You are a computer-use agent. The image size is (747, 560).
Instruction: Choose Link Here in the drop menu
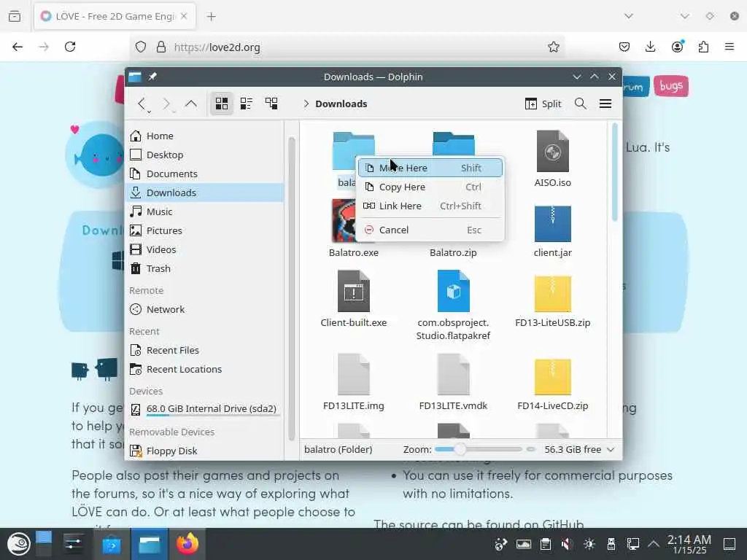430,206
